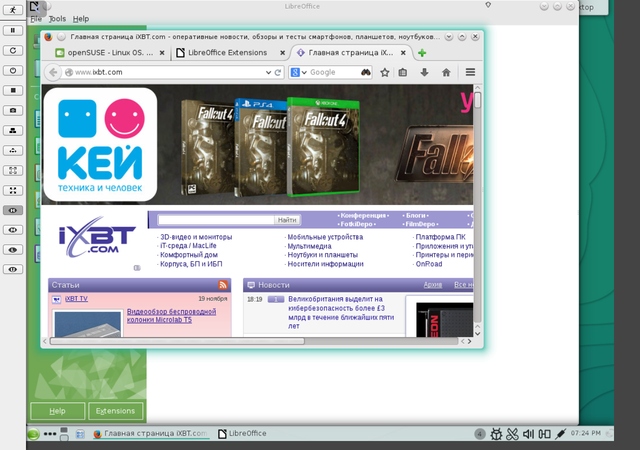Click the scissors clipboard icon in system tray
Screen dimensions: 640x450
pos(512,434)
